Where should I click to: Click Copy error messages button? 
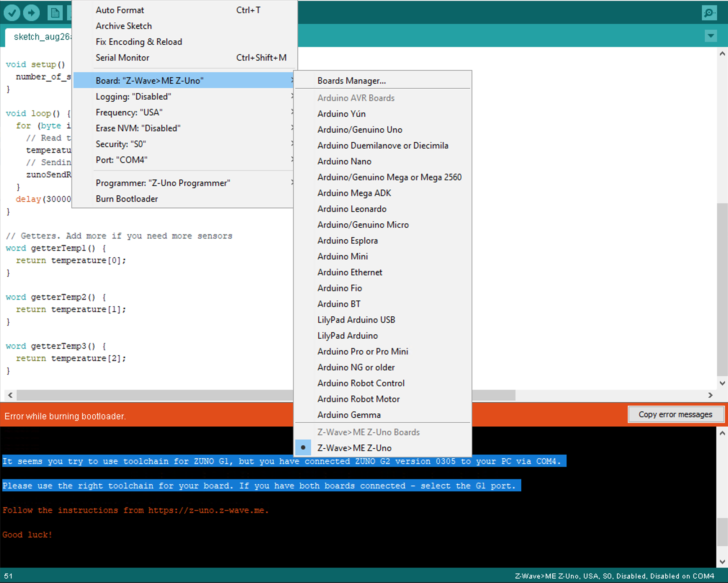click(x=675, y=414)
